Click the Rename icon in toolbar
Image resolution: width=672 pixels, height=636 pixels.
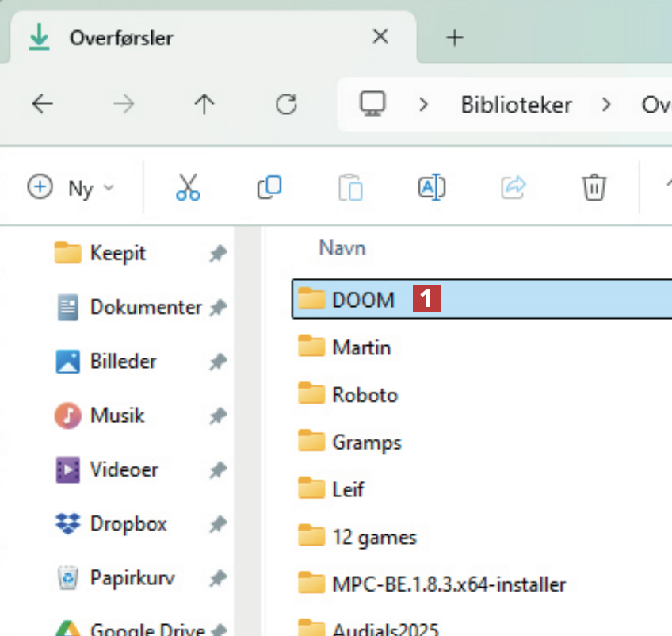432,188
